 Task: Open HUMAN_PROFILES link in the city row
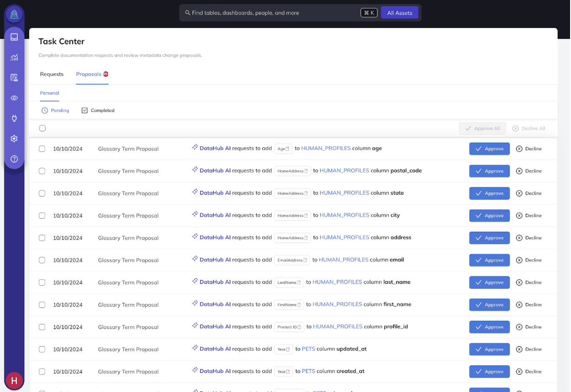point(344,215)
